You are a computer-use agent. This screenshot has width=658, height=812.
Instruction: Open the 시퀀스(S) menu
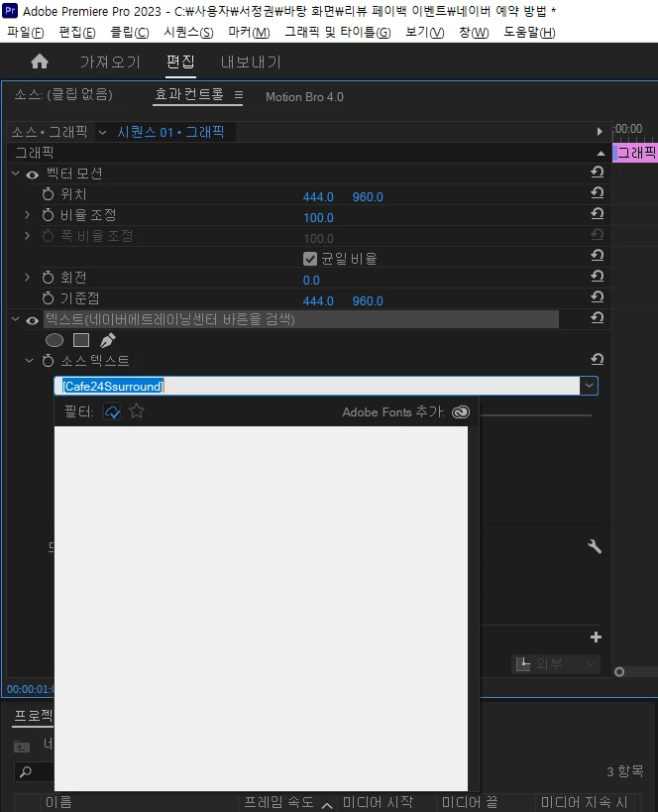tap(188, 32)
